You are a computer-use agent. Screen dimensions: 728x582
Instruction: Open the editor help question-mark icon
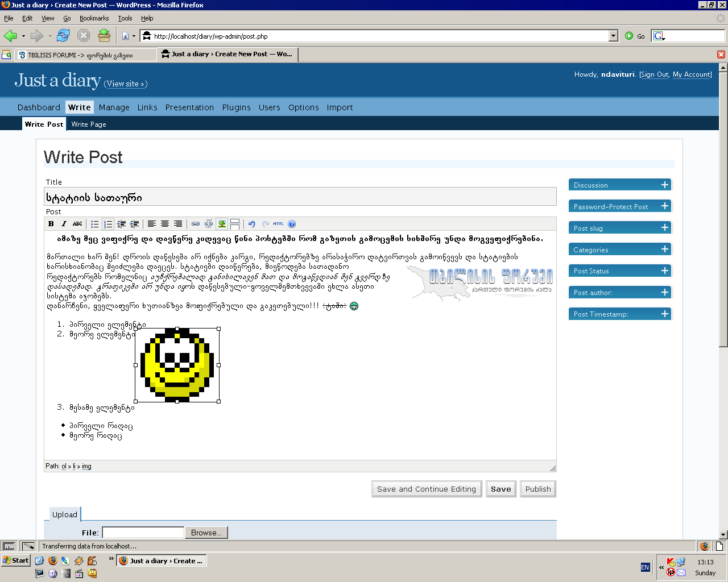292,224
